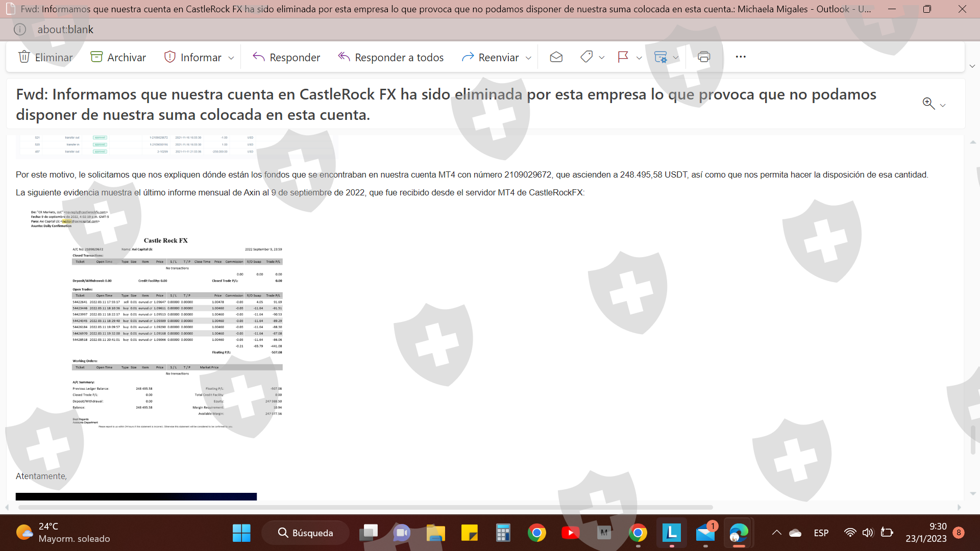980x551 pixels.
Task: Archive the email with Archivar
Action: pos(118,57)
